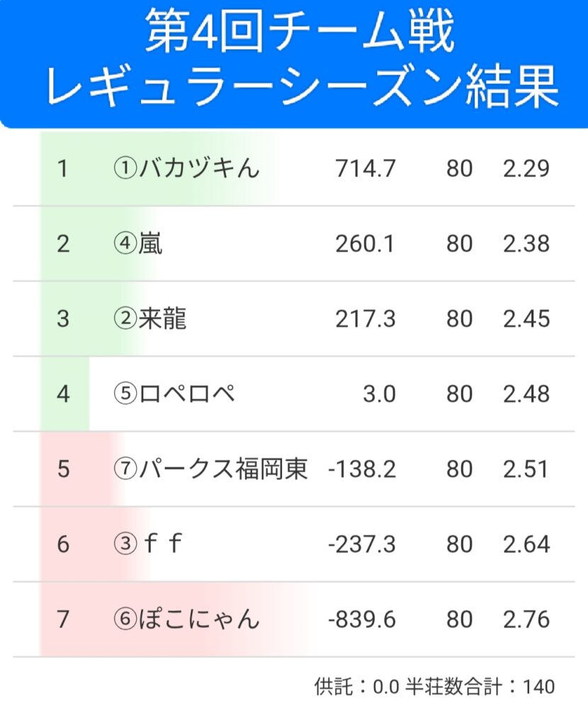The height and width of the screenshot is (726, 588).
Task: Click the score 260.1
Action: [365, 244]
